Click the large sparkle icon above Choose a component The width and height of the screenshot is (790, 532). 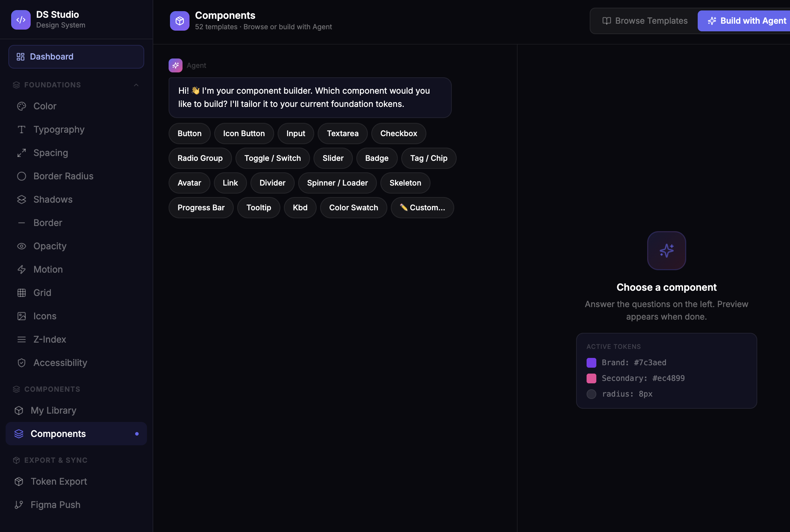(666, 251)
